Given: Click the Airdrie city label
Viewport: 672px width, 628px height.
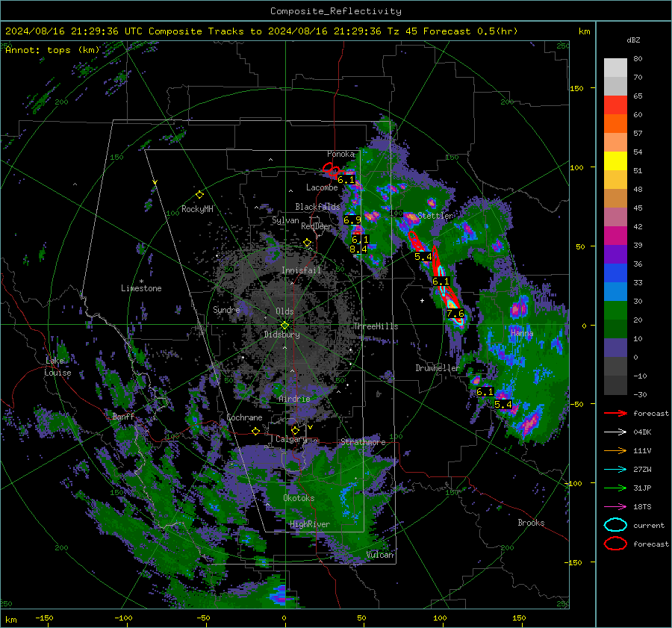Looking at the screenshot, I should [x=294, y=399].
